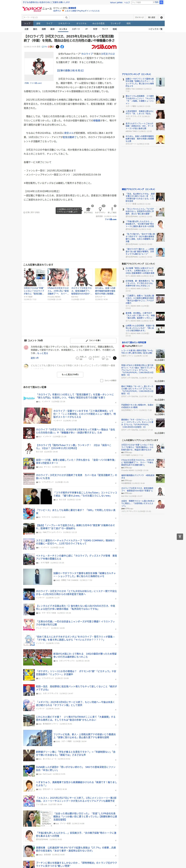
Task: Click the web search button in header
Action: 161,2
